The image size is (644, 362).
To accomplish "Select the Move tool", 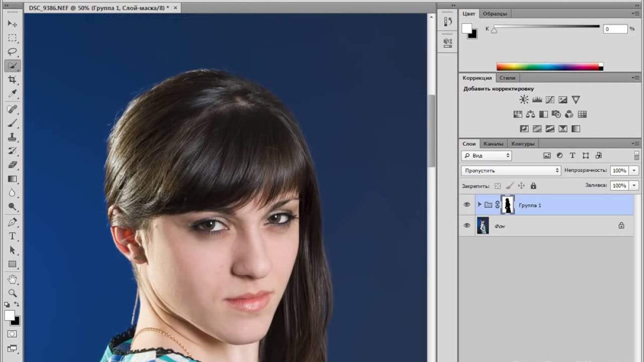I will point(13,24).
